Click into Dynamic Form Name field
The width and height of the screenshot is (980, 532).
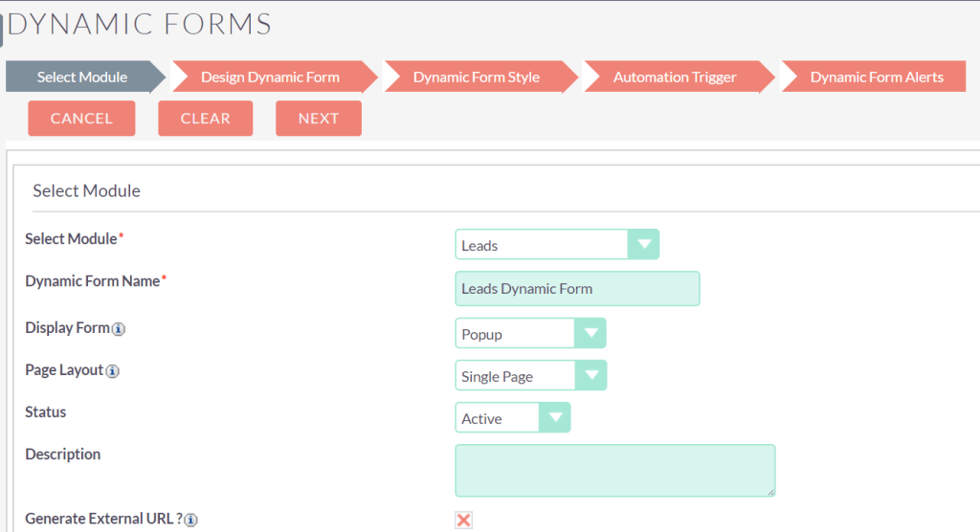point(577,289)
